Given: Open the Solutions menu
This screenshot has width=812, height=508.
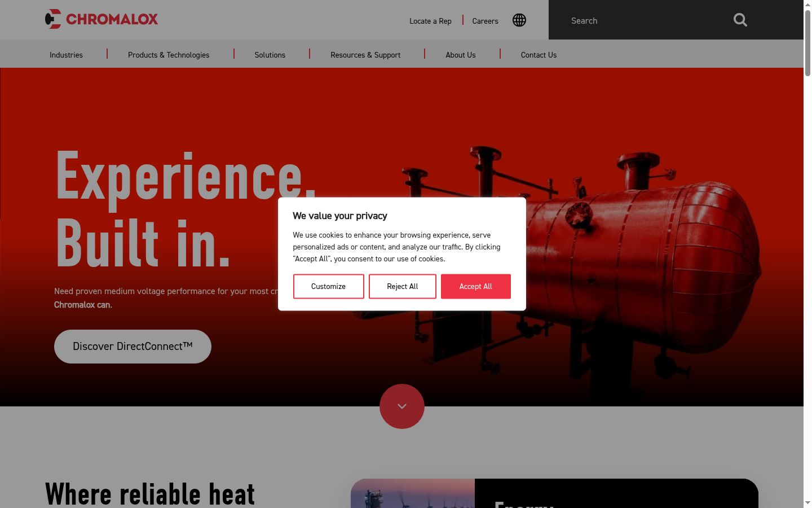Looking at the screenshot, I should pos(270,55).
